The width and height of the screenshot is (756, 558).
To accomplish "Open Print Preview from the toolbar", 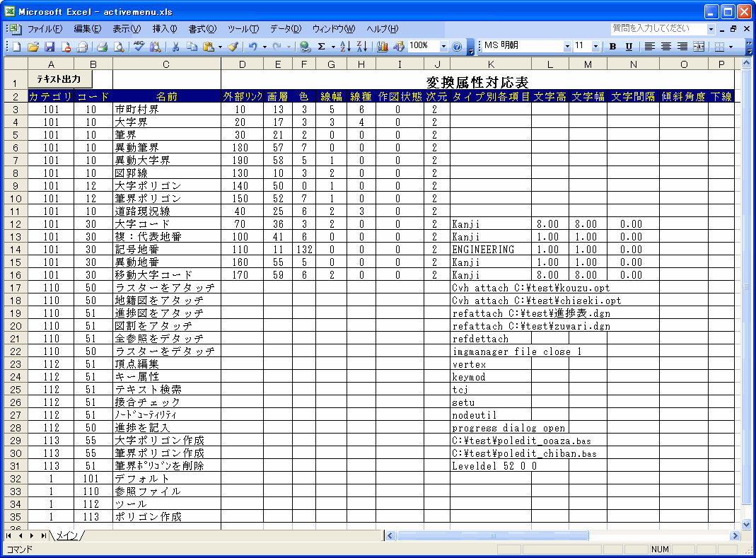I will pos(118,47).
